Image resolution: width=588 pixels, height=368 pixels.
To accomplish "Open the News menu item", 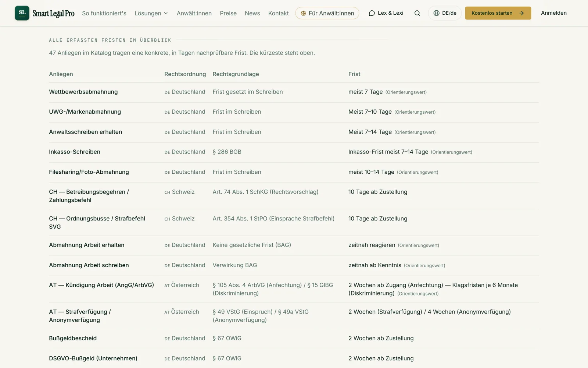I will point(252,13).
